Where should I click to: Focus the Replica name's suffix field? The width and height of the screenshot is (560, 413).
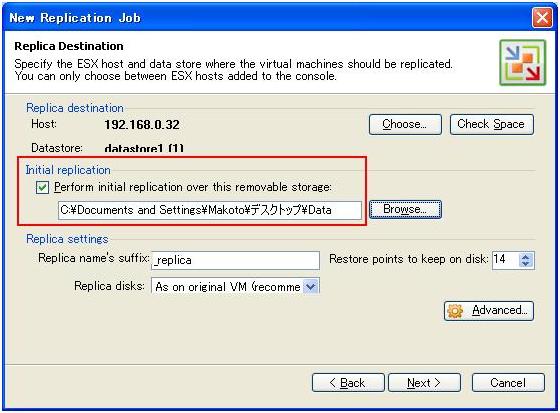(236, 260)
